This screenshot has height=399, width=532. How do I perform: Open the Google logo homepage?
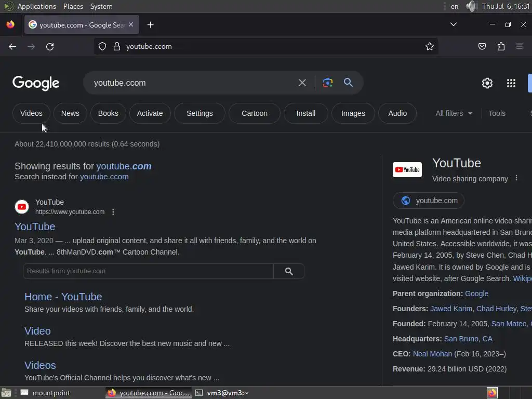pyautogui.click(x=36, y=83)
